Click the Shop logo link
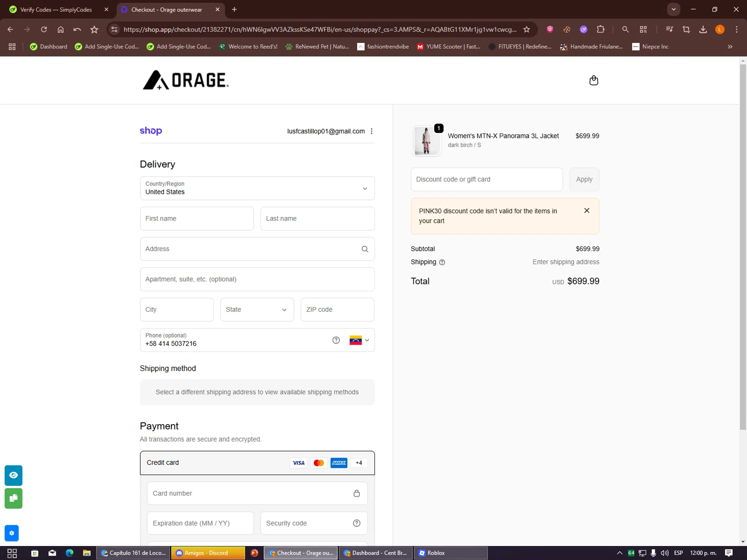747x560 pixels. click(x=151, y=131)
